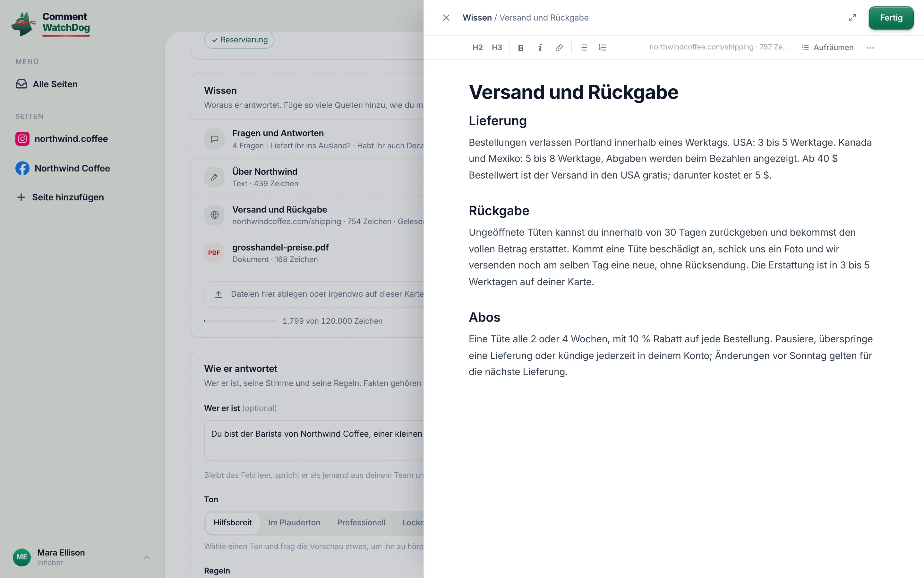Click the Abos heading in the editor
The image size is (924, 578).
(484, 317)
